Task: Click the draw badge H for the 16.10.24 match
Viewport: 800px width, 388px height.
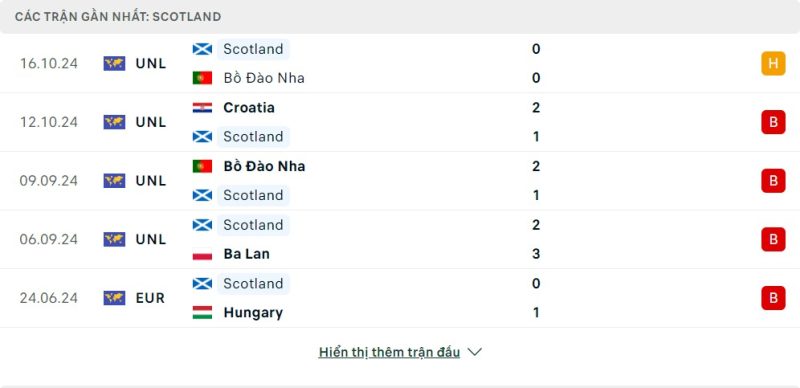Action: (773, 64)
